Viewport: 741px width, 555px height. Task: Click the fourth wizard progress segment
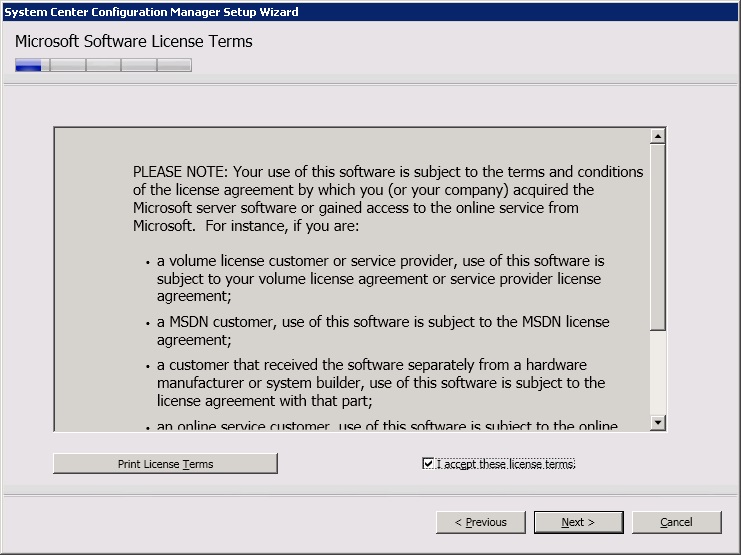[x=138, y=66]
